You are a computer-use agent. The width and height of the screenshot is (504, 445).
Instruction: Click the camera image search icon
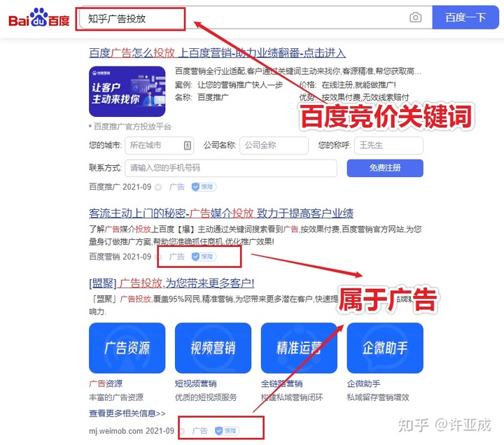click(x=415, y=17)
